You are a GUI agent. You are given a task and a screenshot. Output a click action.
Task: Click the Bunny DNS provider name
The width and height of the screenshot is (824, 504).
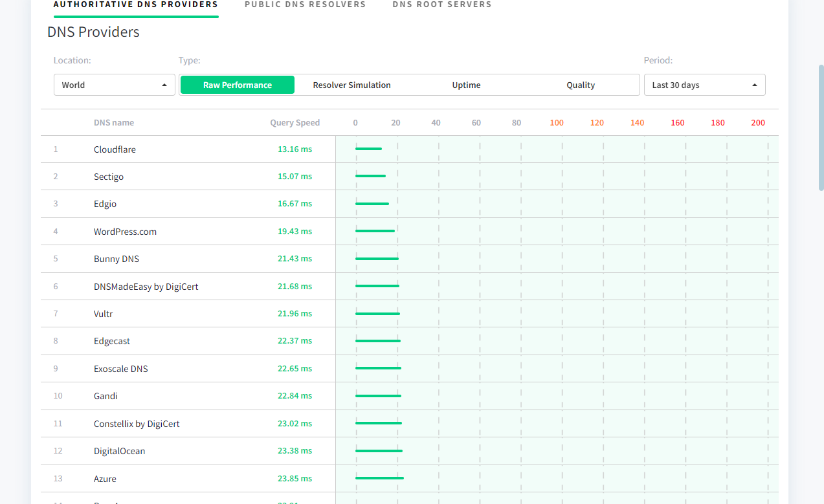117,259
